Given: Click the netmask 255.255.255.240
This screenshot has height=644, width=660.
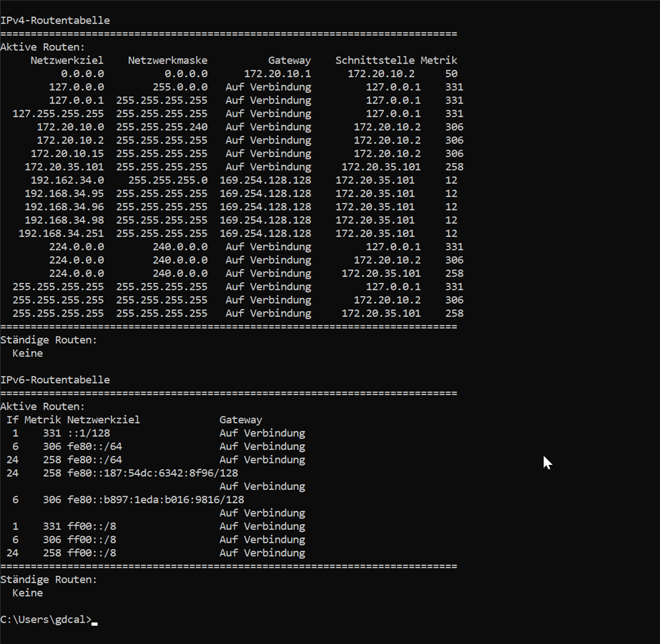Looking at the screenshot, I should point(162,127).
